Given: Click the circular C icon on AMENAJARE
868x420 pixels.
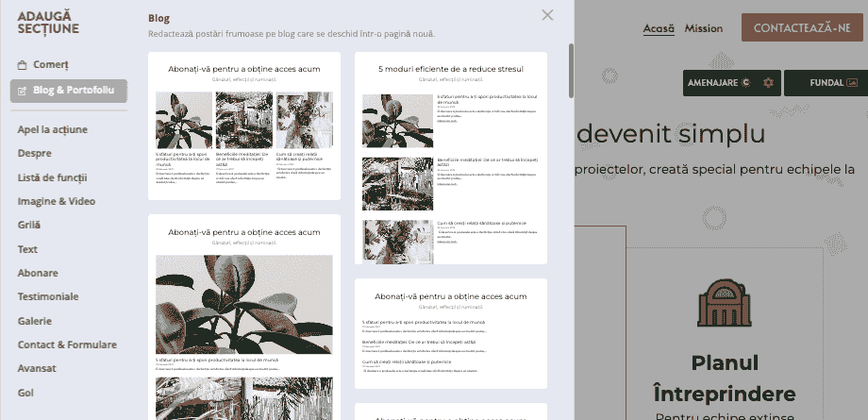Looking at the screenshot, I should coord(745,83).
